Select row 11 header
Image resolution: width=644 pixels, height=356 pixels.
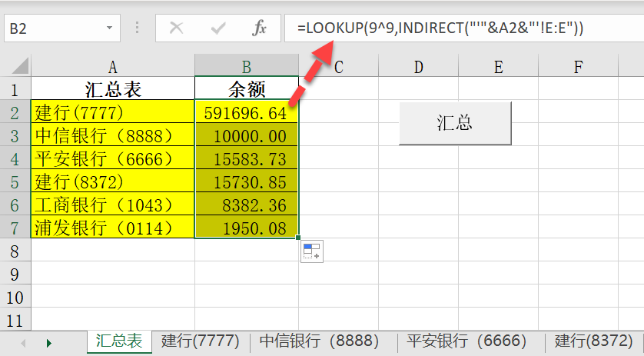(x=15, y=319)
